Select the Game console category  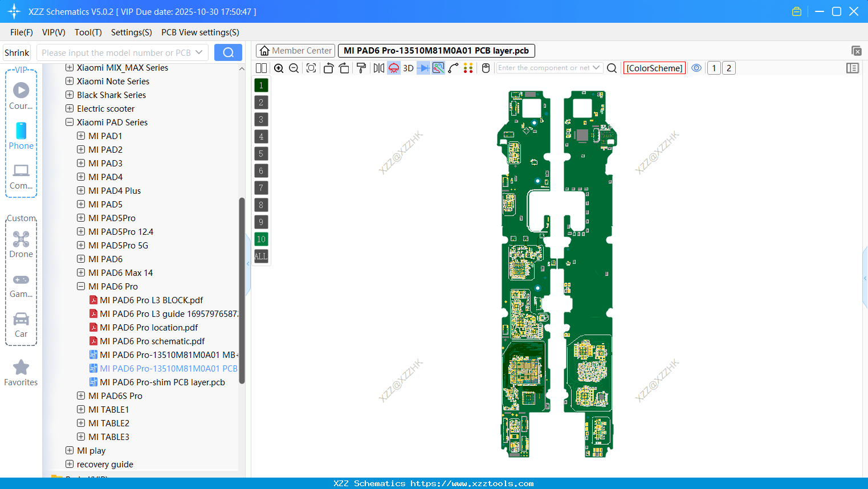pos(21,285)
